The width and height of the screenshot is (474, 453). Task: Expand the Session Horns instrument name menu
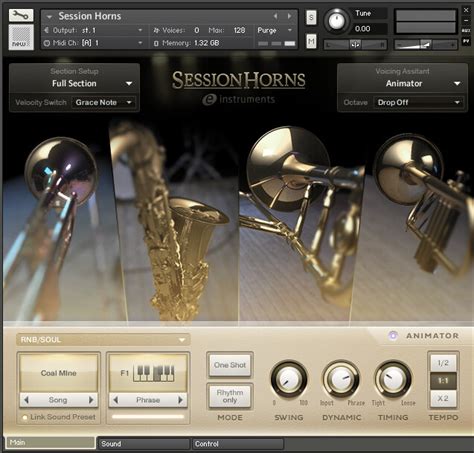point(50,16)
